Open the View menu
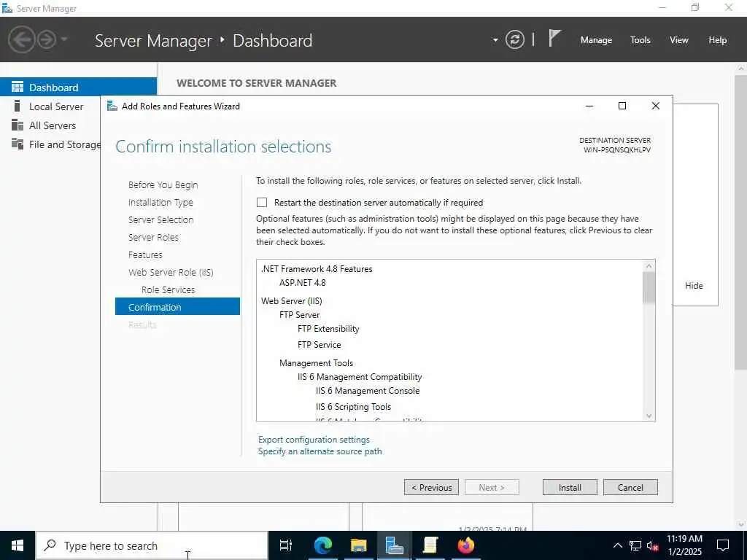The width and height of the screenshot is (747, 560). point(679,40)
